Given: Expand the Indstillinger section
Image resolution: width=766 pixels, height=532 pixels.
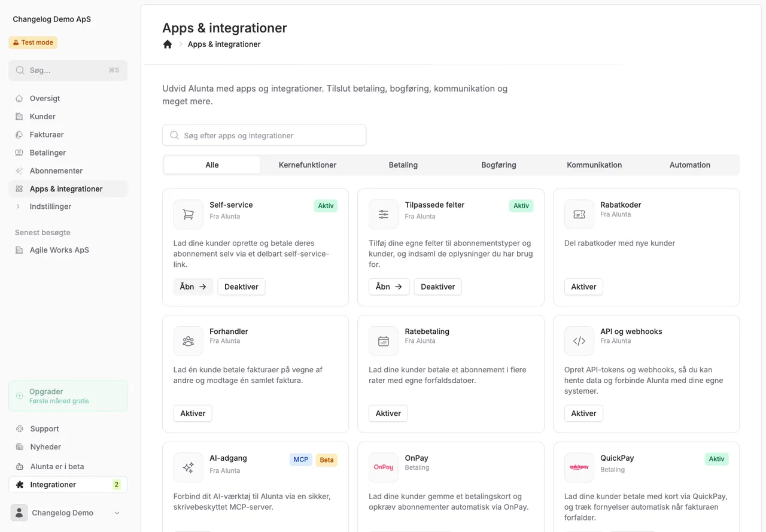Looking at the screenshot, I should (x=68, y=206).
